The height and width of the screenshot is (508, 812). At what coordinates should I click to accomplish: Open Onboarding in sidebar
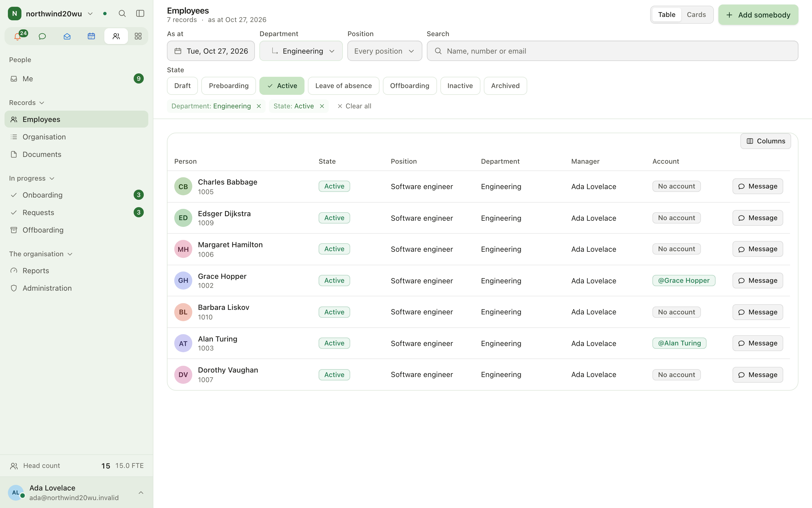pos(76,195)
